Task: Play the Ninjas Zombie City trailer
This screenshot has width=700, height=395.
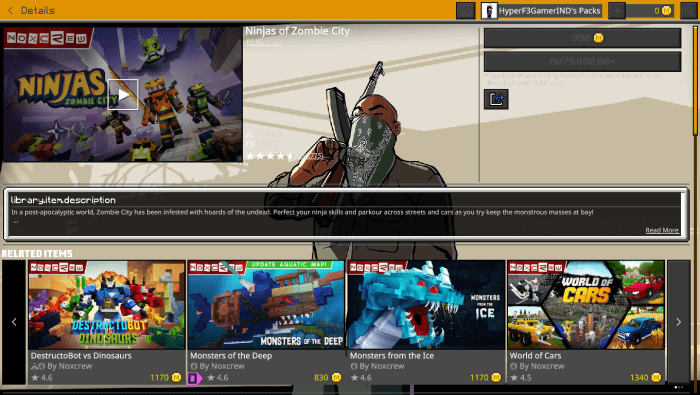Action: point(123,95)
